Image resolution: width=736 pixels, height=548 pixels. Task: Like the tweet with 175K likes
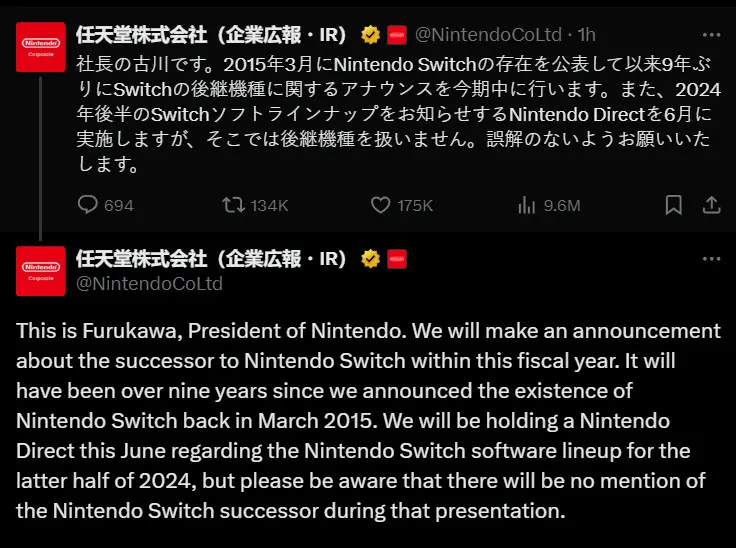(x=401, y=205)
